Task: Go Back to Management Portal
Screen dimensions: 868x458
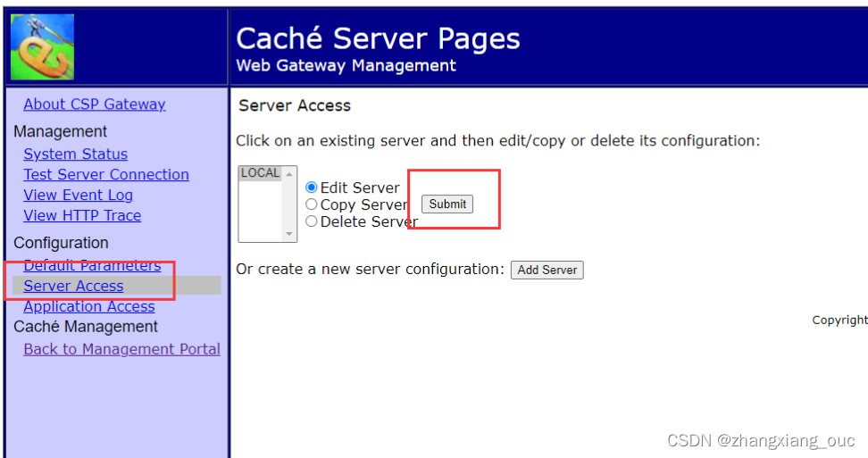Action: [x=121, y=349]
